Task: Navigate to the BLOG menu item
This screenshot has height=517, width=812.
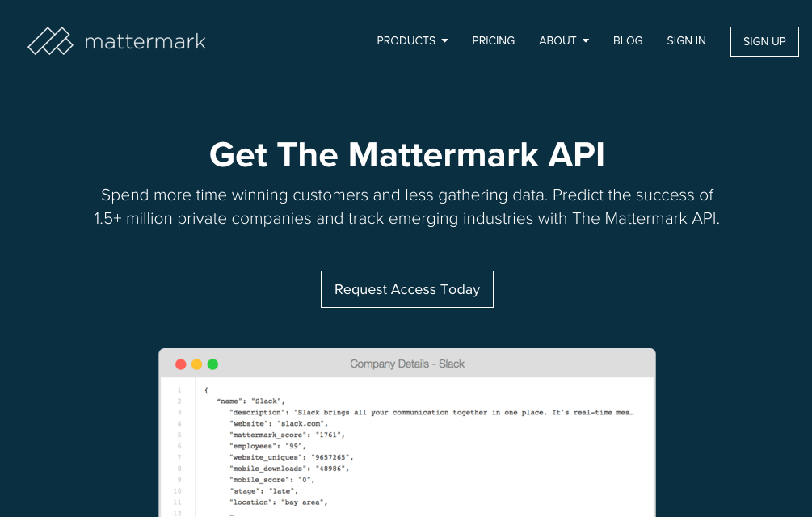Action: [x=628, y=40]
